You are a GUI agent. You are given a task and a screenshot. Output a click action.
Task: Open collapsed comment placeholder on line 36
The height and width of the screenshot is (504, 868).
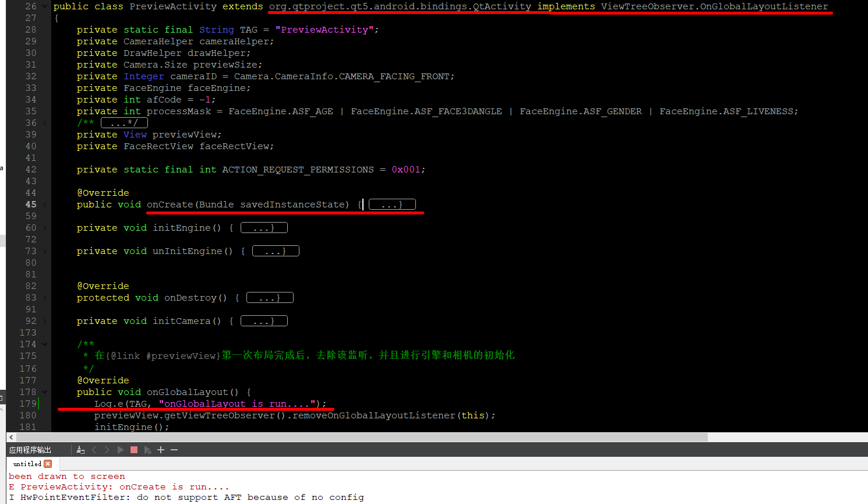click(x=124, y=123)
